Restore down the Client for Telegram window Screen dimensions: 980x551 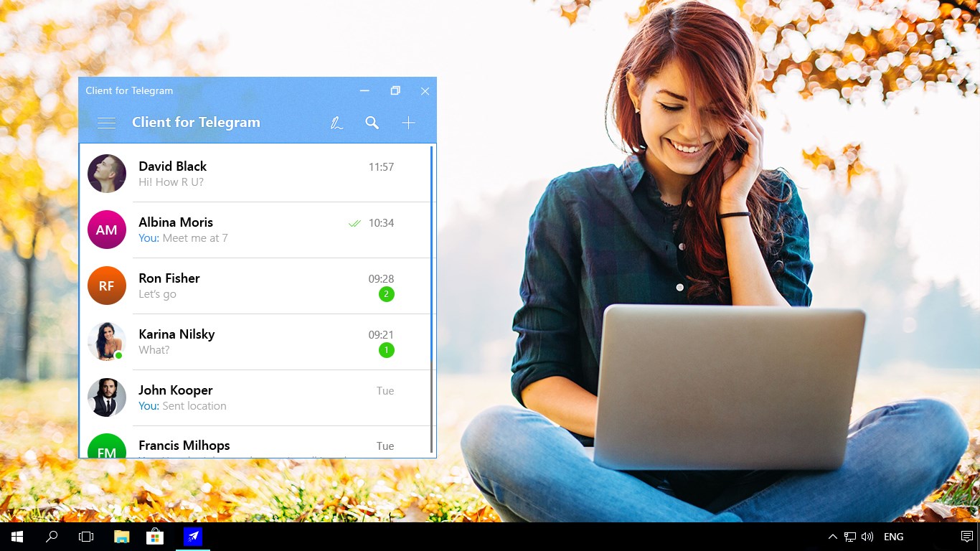click(x=395, y=90)
